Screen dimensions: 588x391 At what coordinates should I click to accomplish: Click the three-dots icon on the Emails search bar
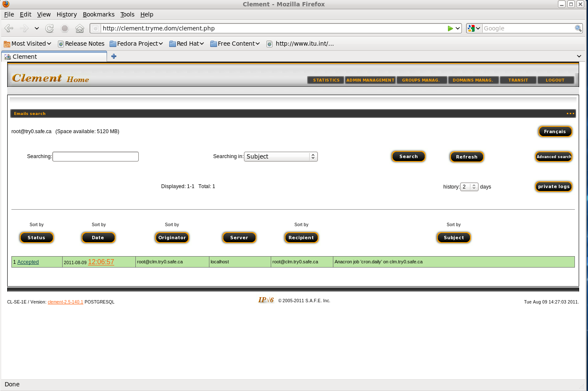570,113
